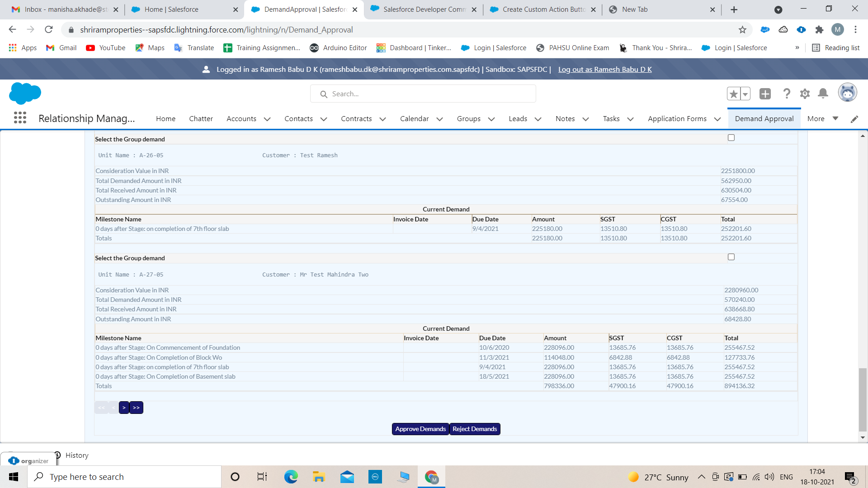Open the notifications bell icon
Image resolution: width=868 pixels, height=488 pixels.
tap(823, 94)
